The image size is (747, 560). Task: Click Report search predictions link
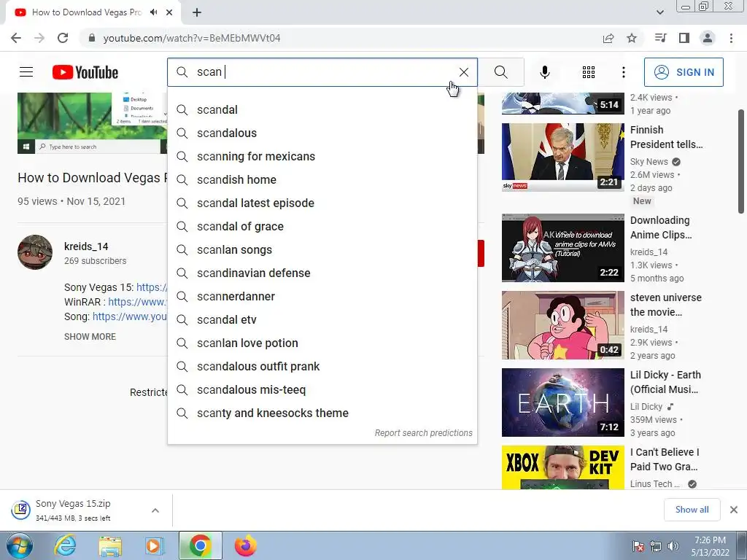pyautogui.click(x=424, y=433)
